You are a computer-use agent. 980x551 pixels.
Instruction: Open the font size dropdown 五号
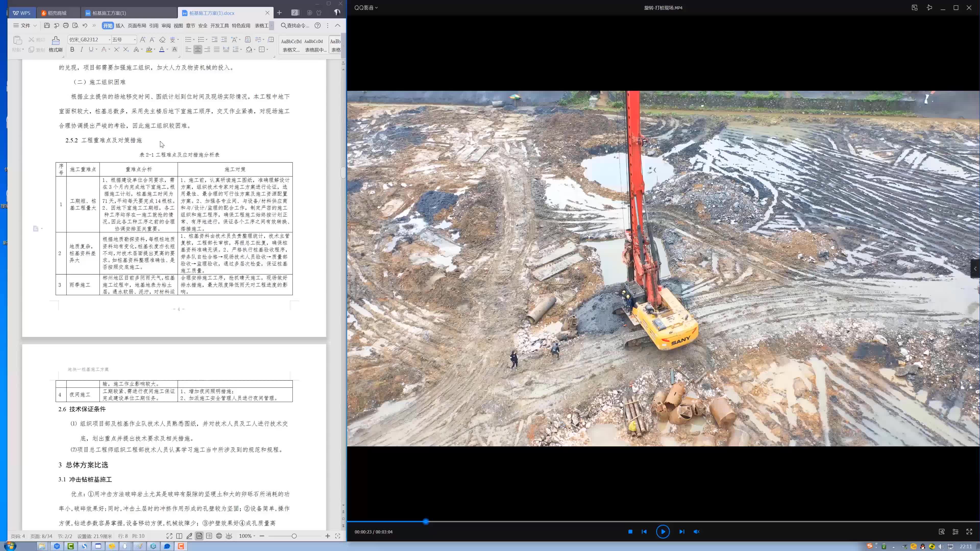click(x=134, y=40)
